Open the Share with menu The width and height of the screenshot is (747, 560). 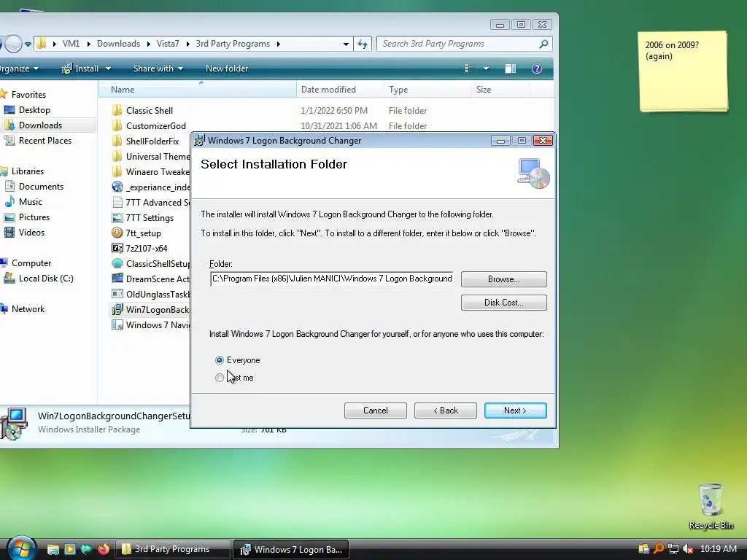point(158,69)
